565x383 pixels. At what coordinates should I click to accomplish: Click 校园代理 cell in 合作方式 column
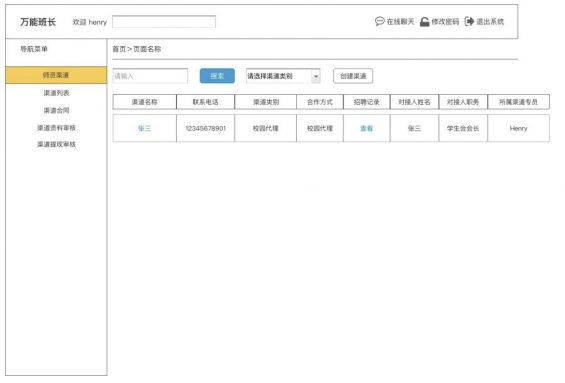point(320,128)
